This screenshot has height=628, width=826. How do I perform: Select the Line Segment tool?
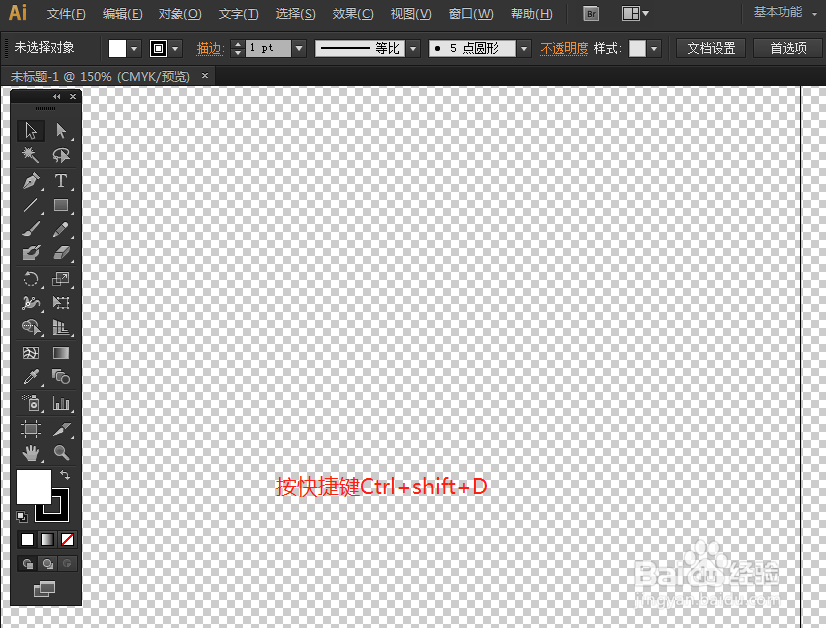point(31,205)
